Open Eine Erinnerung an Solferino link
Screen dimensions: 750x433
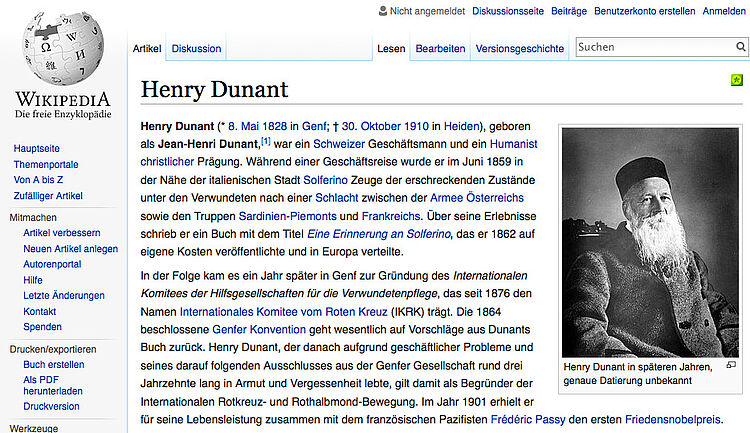click(x=379, y=234)
